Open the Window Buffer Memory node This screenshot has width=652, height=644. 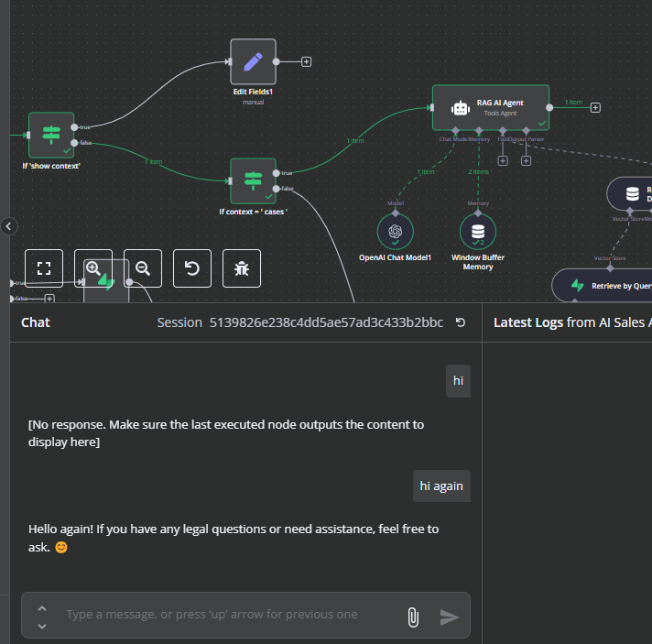point(478,232)
